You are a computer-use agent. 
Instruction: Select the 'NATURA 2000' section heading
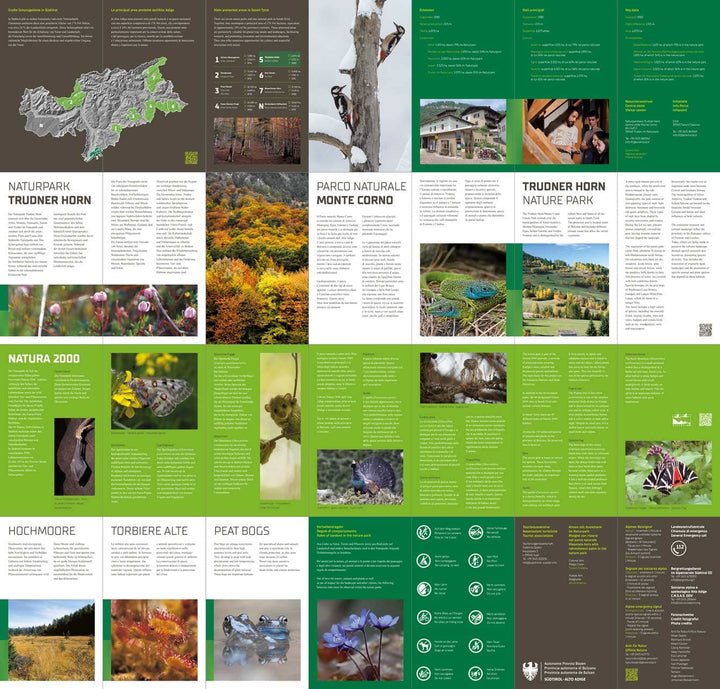(43, 357)
